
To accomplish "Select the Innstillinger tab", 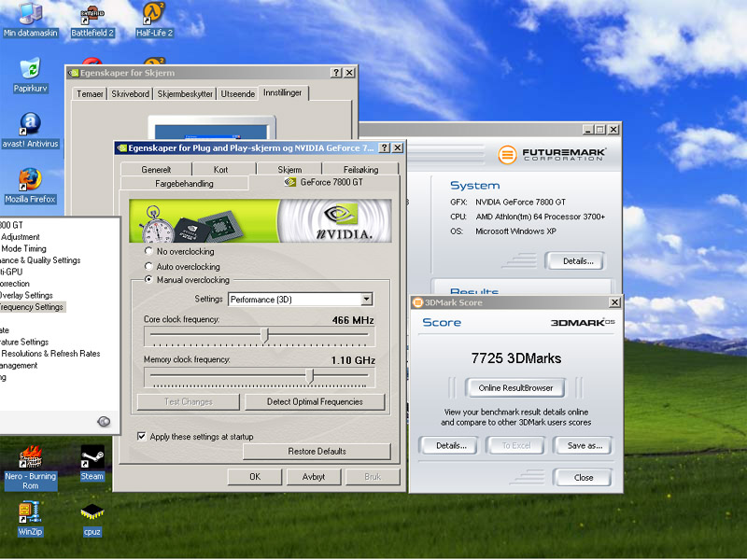I will (283, 92).
